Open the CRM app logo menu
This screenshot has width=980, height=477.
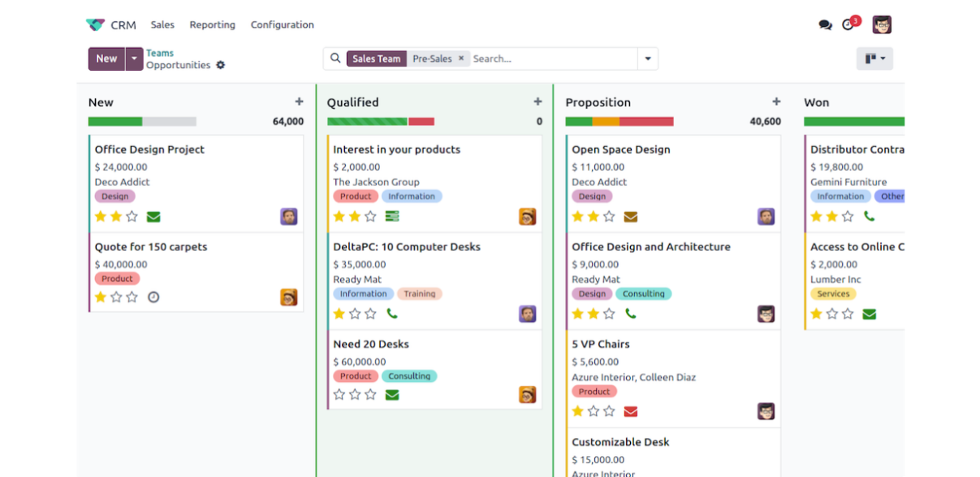pyautogui.click(x=95, y=25)
